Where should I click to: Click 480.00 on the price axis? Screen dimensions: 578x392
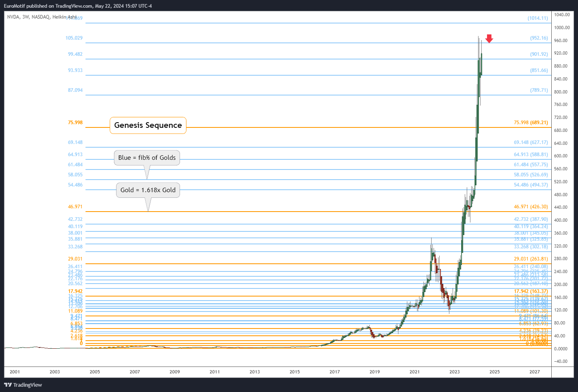(561, 195)
